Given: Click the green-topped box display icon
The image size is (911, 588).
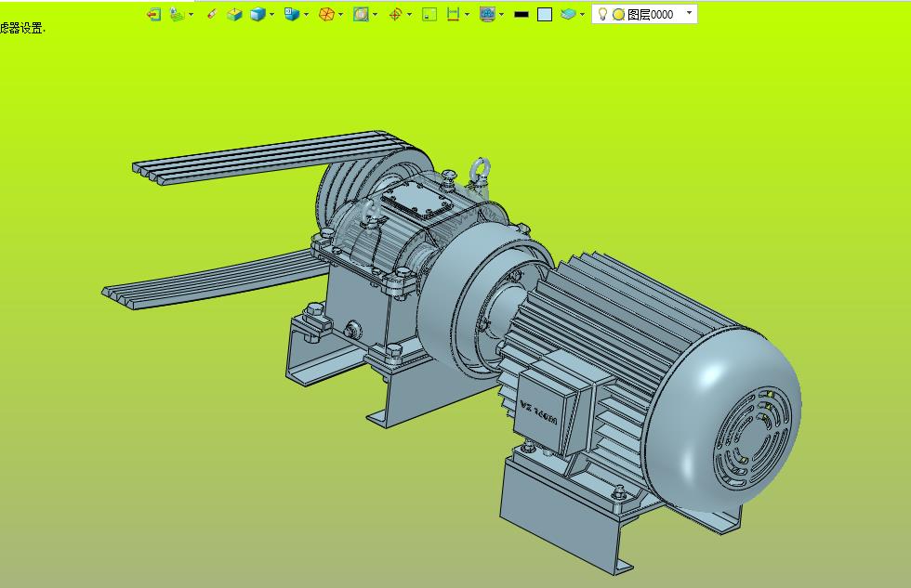Looking at the screenshot, I should 234,14.
